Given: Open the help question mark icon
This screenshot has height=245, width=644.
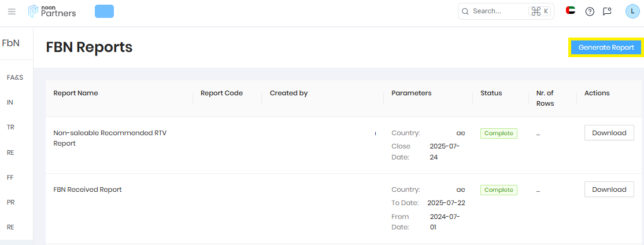Looking at the screenshot, I should pos(590,12).
